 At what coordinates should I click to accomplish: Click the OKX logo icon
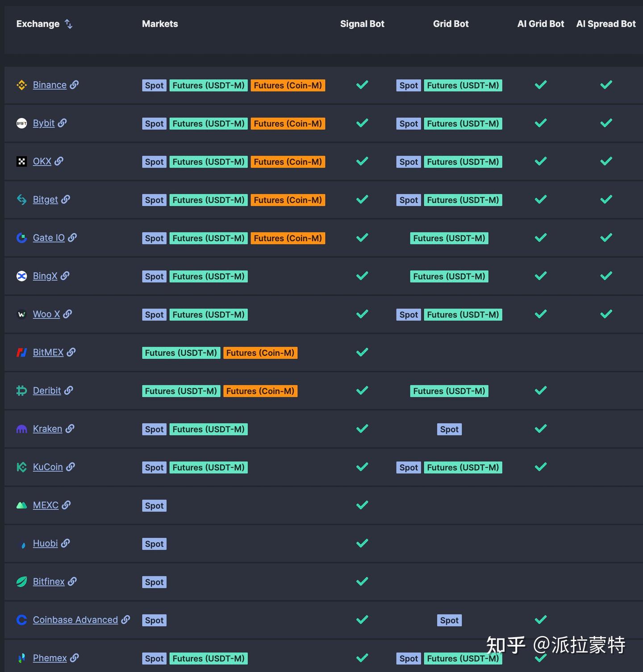point(21,161)
